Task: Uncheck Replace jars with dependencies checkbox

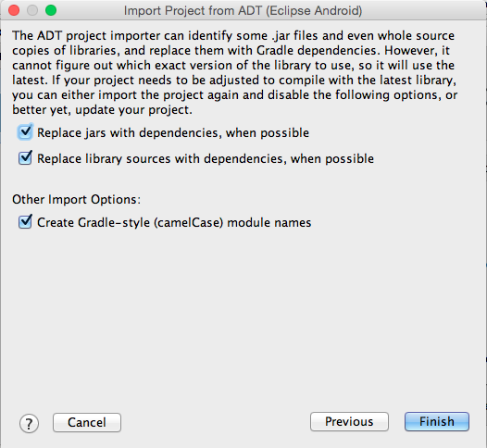Action: pos(25,132)
